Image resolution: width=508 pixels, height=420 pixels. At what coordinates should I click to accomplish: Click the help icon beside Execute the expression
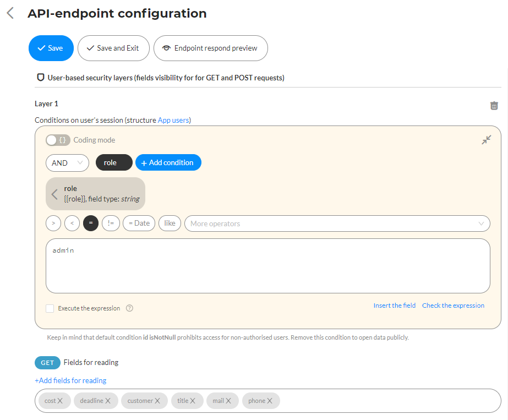pos(129,308)
